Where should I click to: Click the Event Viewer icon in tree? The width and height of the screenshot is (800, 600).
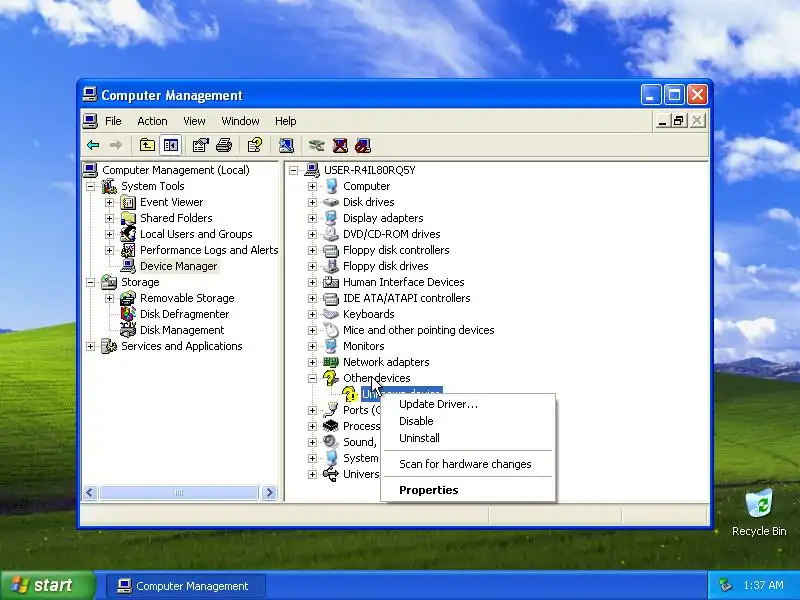(128, 203)
